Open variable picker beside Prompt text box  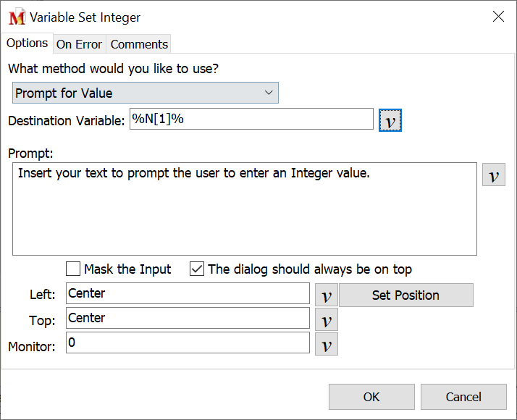(493, 175)
